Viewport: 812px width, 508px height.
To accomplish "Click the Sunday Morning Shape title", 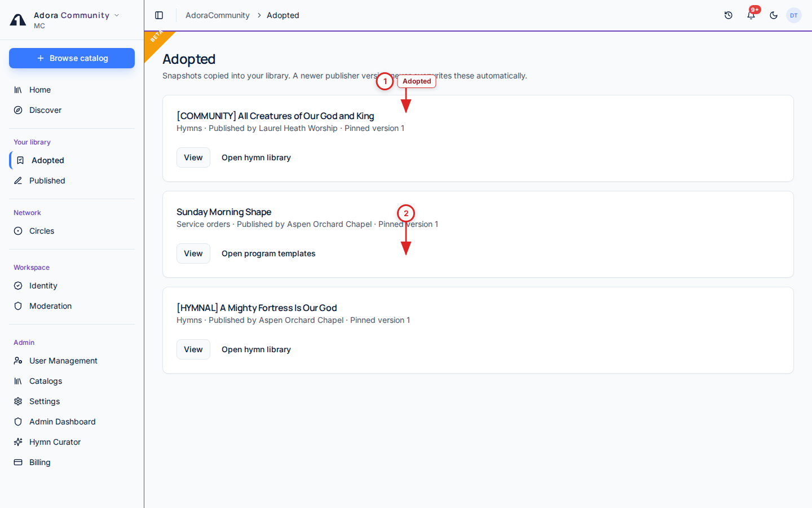I will pyautogui.click(x=224, y=212).
